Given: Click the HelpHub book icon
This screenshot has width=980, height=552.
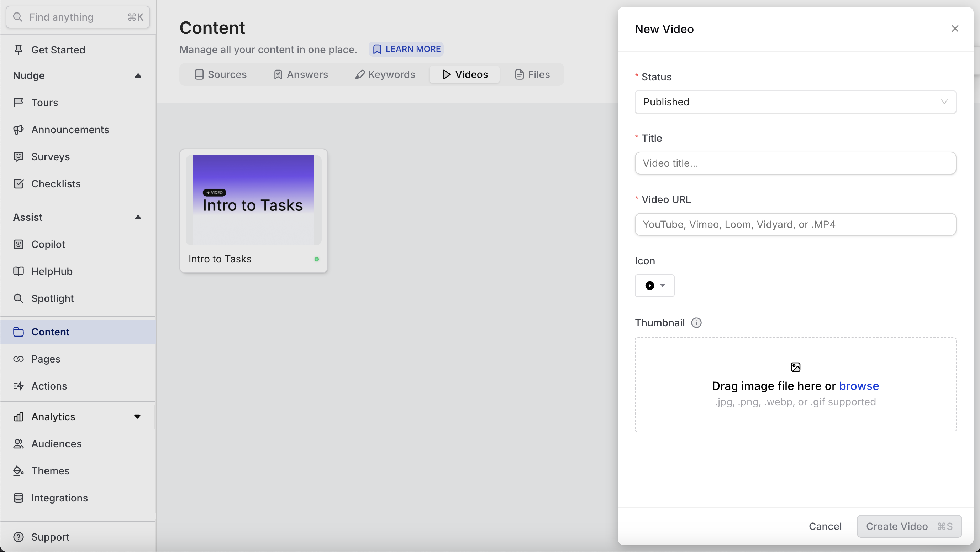Looking at the screenshot, I should tap(18, 271).
